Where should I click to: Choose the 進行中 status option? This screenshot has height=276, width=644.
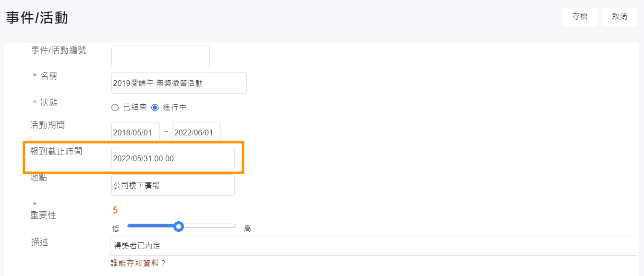click(155, 108)
